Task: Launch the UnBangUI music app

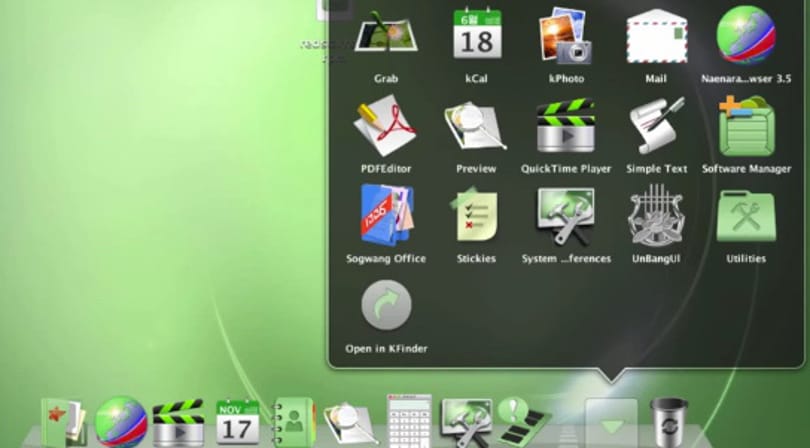Action: pyautogui.click(x=656, y=215)
